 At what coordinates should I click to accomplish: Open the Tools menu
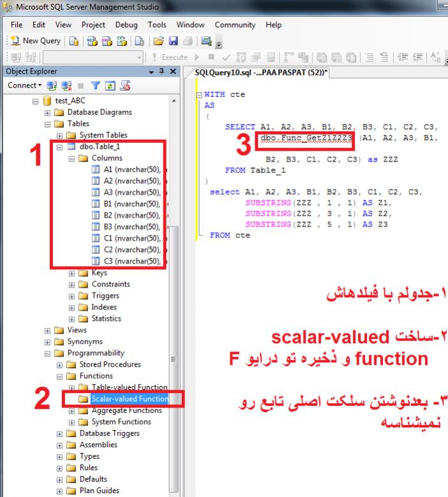(x=157, y=25)
